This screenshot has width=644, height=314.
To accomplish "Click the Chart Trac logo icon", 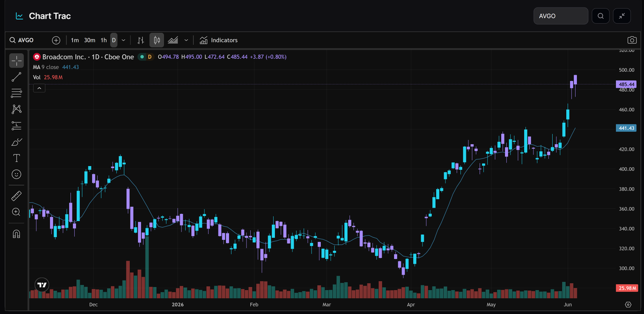I will pyautogui.click(x=19, y=16).
